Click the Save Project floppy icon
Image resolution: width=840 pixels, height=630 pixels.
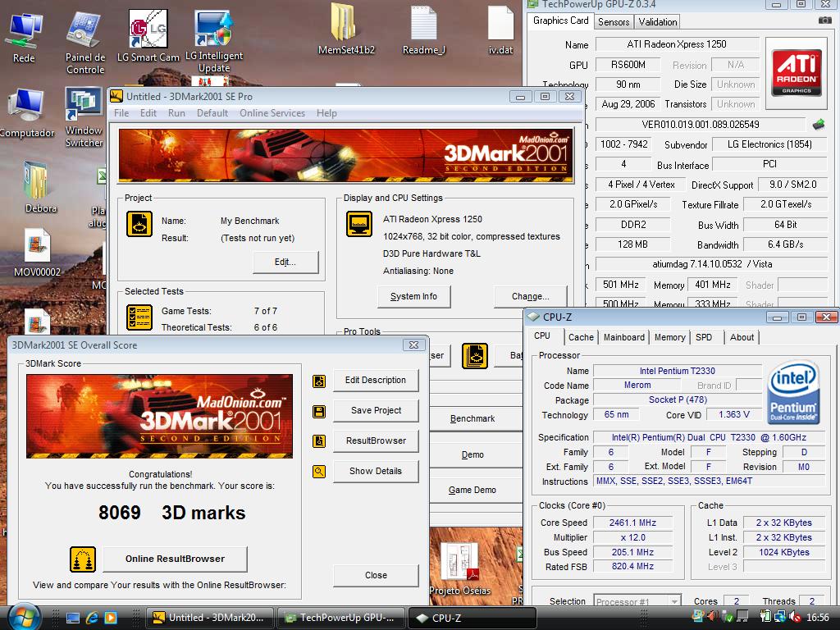click(319, 412)
